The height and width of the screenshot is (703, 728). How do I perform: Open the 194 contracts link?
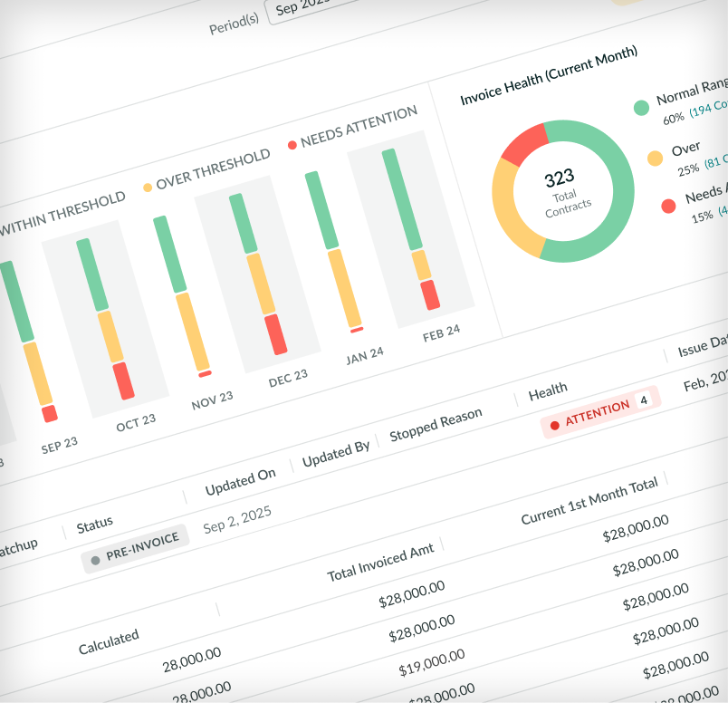[x=708, y=108]
